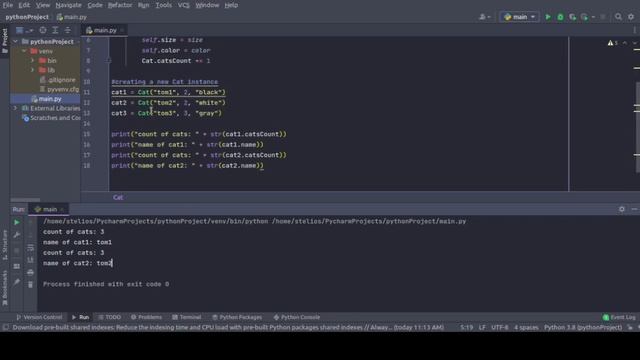640x360 pixels.
Task: Open the Python Console tool window
Action: [x=297, y=317]
